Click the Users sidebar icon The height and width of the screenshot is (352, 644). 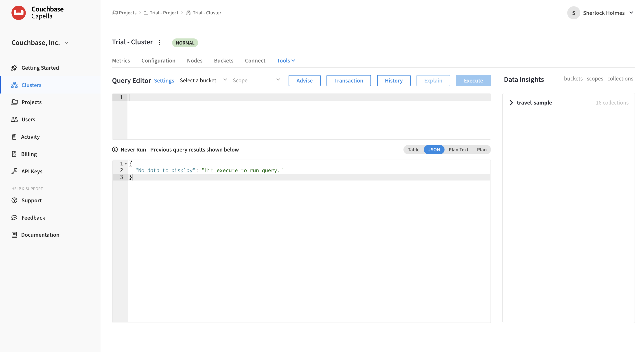click(15, 119)
